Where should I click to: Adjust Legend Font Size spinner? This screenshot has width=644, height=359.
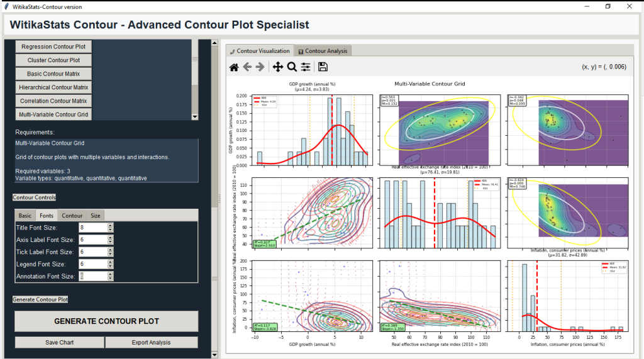(x=110, y=264)
